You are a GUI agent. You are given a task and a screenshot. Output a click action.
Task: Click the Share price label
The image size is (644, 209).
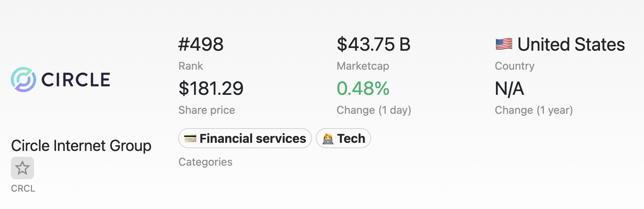[x=206, y=110]
